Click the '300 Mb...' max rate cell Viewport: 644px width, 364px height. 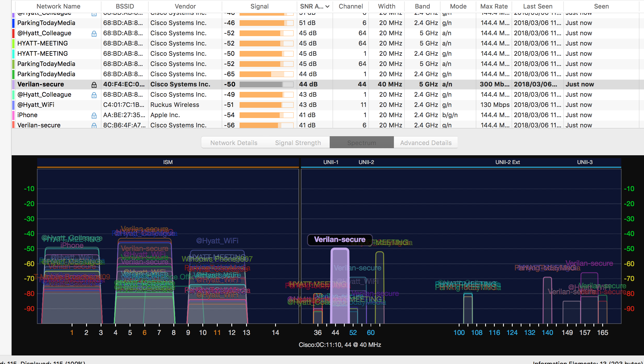tap(495, 84)
